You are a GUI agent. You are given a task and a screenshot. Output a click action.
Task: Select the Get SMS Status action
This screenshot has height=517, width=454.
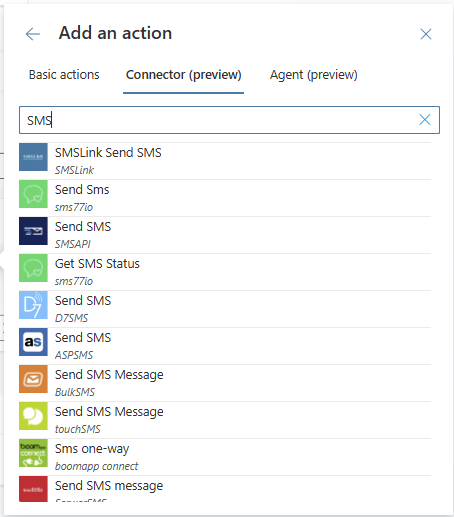click(x=225, y=272)
